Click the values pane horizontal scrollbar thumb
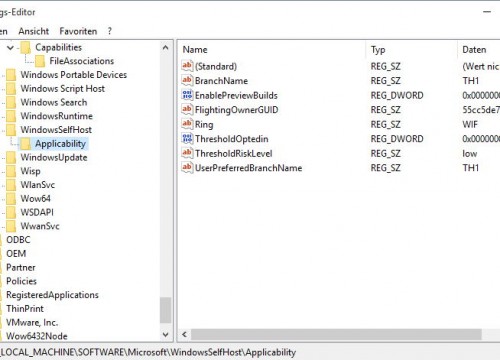500x360 pixels. [336, 334]
